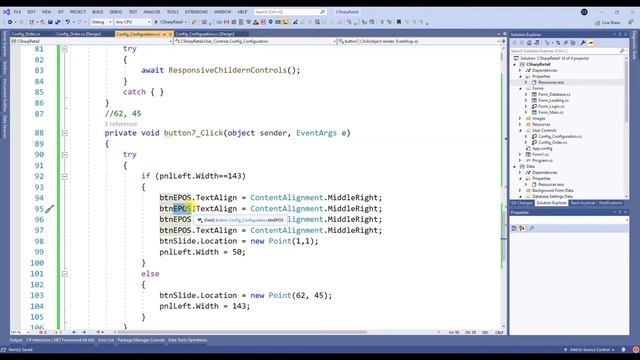Open the Any CPU platform dropdown

[133, 22]
